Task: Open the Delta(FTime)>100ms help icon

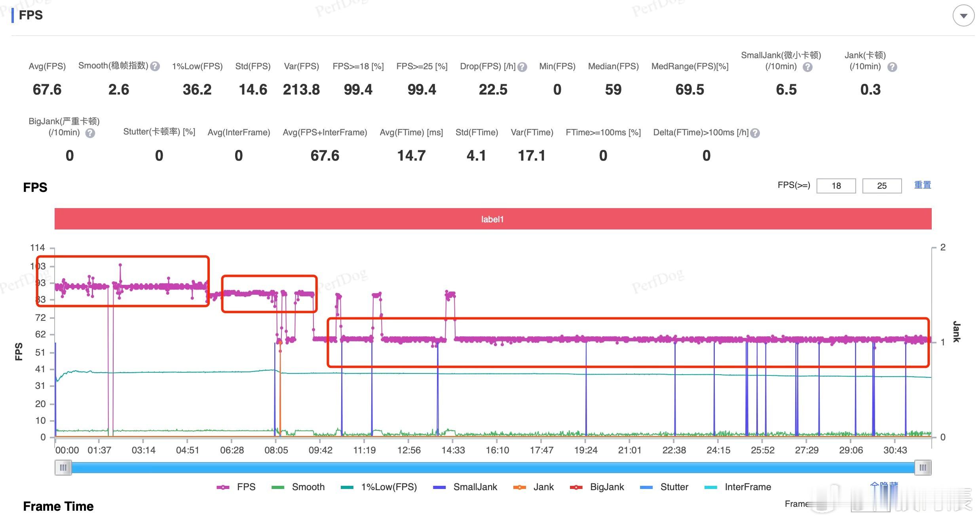Action: coord(755,133)
